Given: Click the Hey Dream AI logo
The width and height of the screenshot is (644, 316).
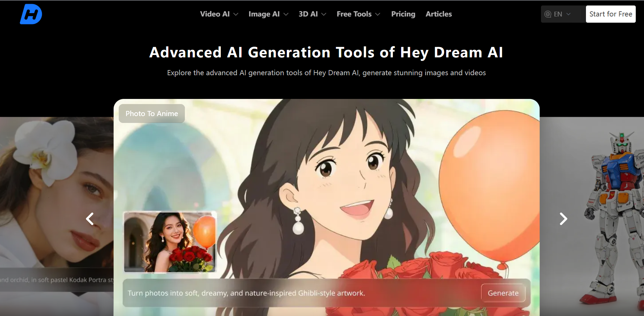Looking at the screenshot, I should (31, 14).
